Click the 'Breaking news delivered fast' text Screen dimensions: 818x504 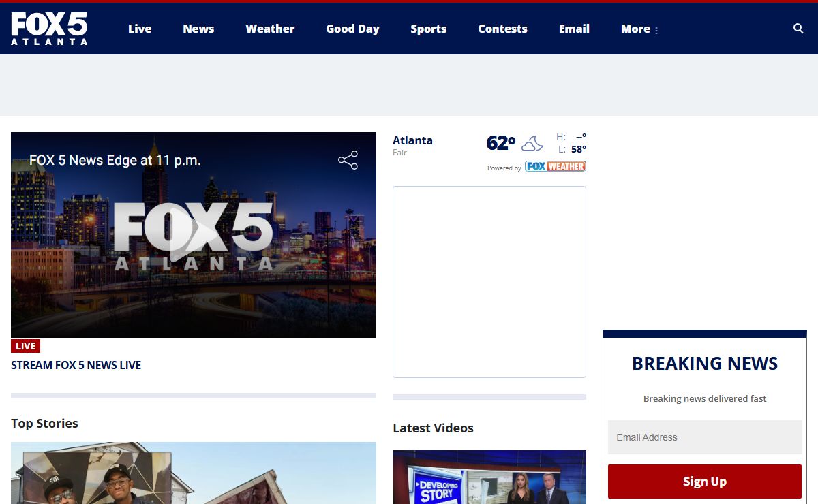[x=705, y=398]
